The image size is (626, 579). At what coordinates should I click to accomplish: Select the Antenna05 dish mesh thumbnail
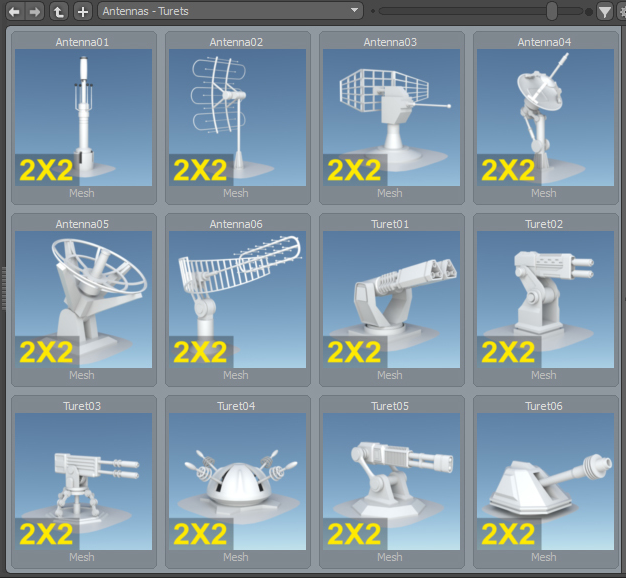83,299
